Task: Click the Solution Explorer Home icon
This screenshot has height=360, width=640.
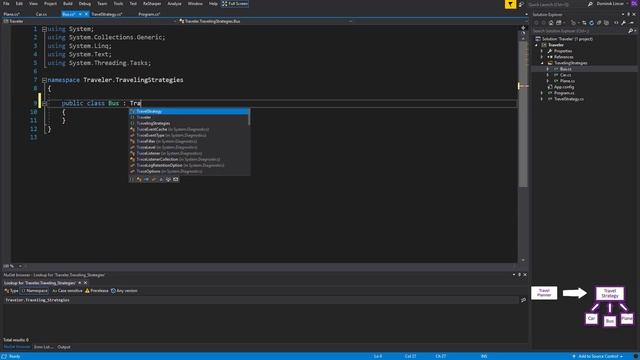Action: tap(551, 22)
